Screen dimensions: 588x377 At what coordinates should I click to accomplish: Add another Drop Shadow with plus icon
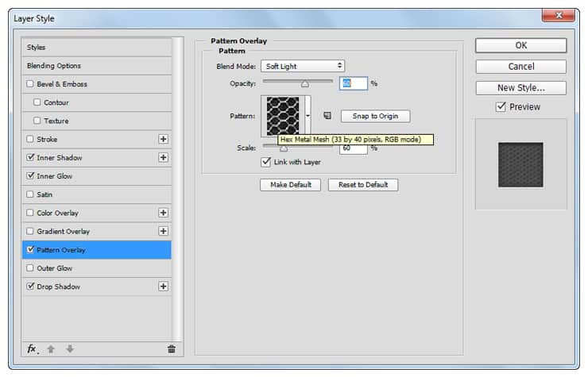point(163,287)
